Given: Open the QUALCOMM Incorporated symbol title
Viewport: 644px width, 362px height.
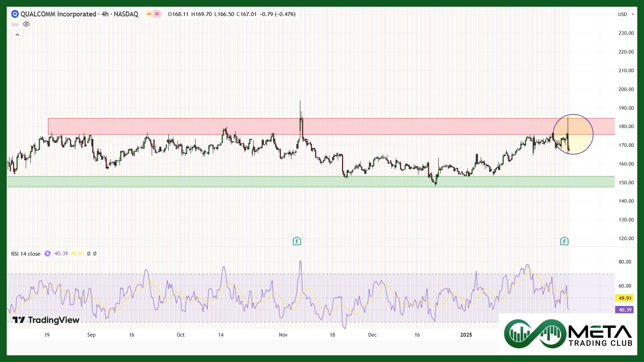Looking at the screenshot, I should 79,14.
